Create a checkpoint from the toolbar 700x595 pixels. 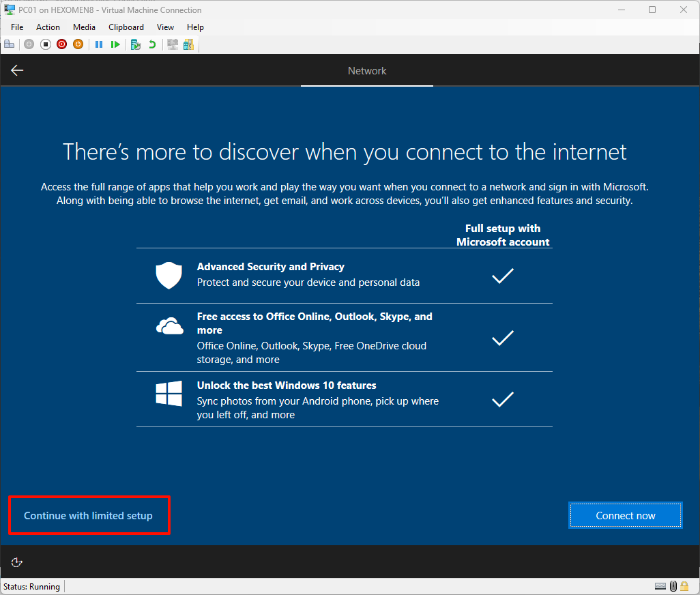(x=136, y=44)
